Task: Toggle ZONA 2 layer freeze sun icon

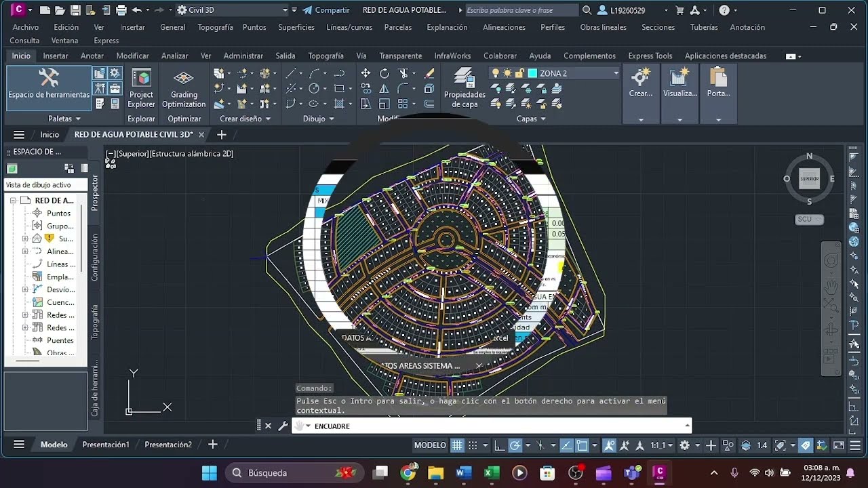Action: 507,73
